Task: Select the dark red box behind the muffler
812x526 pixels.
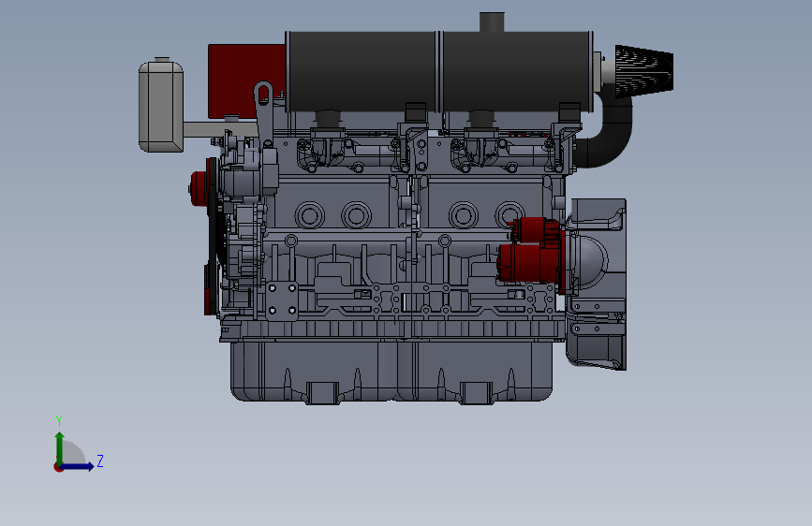Action: (x=246, y=80)
